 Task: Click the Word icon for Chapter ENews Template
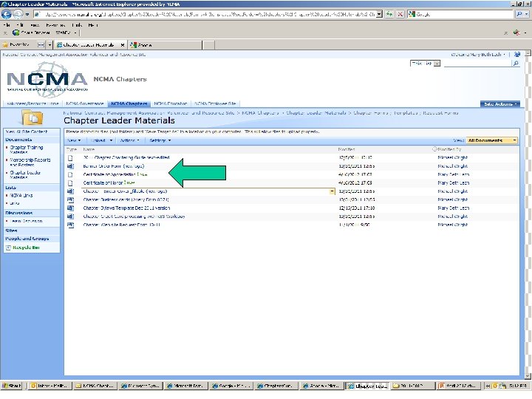tap(70, 208)
